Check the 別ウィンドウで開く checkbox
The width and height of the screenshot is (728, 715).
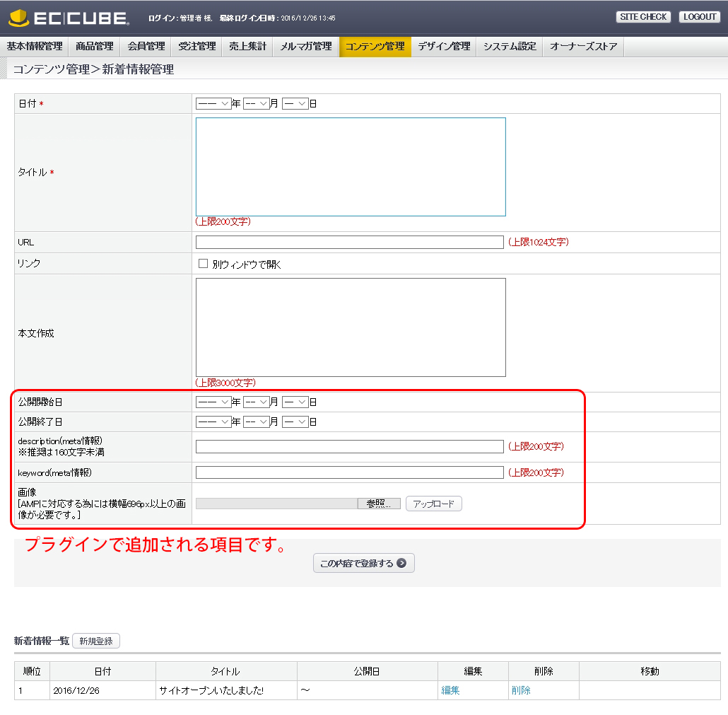[x=203, y=264]
